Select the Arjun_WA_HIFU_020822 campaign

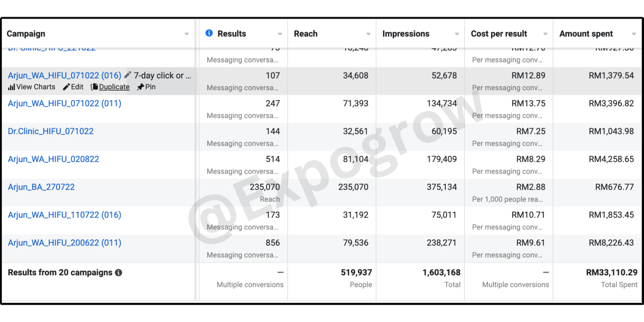point(54,159)
